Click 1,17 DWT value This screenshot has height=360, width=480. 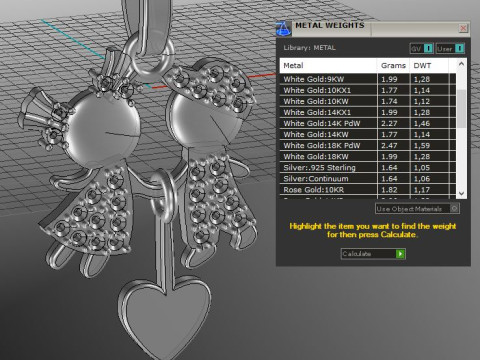[422, 190]
